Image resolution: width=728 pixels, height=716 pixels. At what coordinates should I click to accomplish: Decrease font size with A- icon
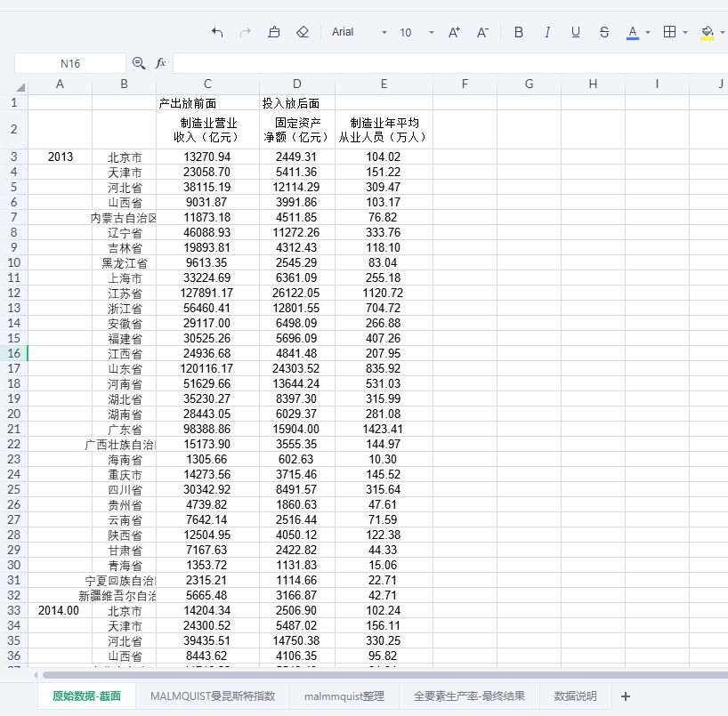point(482,32)
